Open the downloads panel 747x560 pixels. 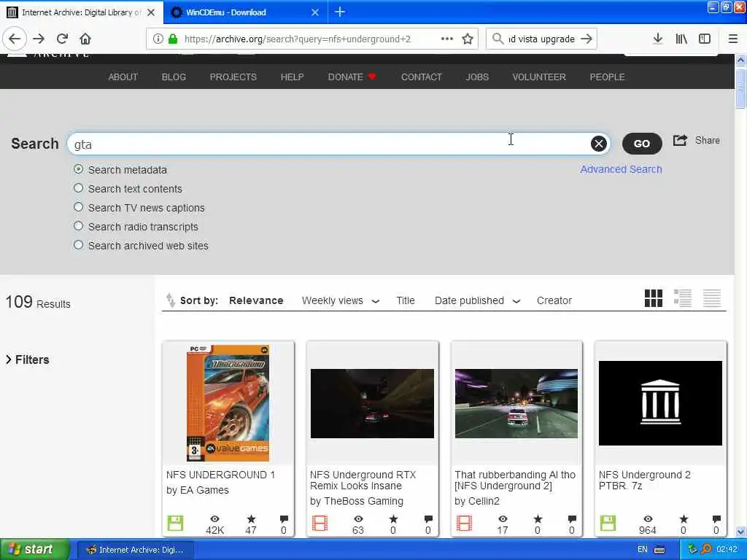pos(657,39)
